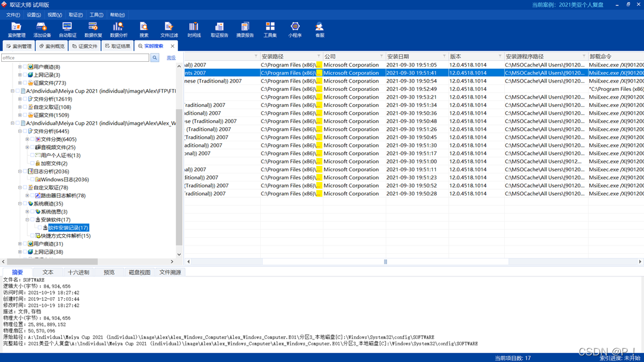This screenshot has width=644, height=362.
Task: Expand the 文件分类(6405) node
Action: (x=27, y=139)
